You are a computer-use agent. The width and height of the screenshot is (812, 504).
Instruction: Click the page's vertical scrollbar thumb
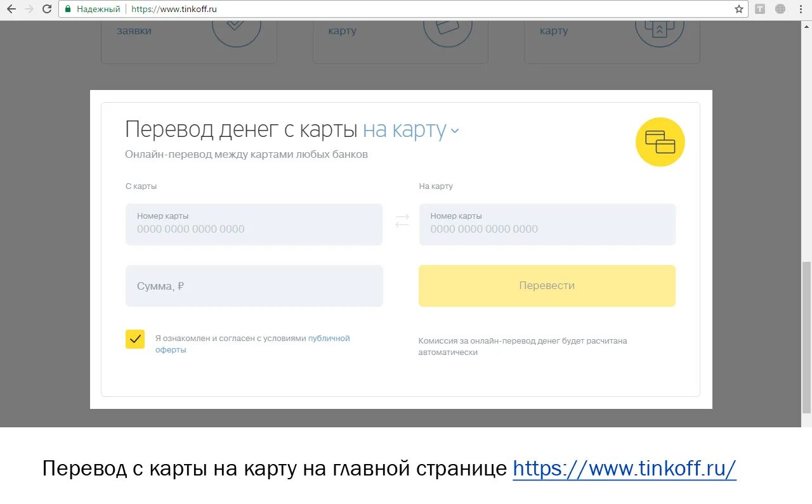(806, 337)
